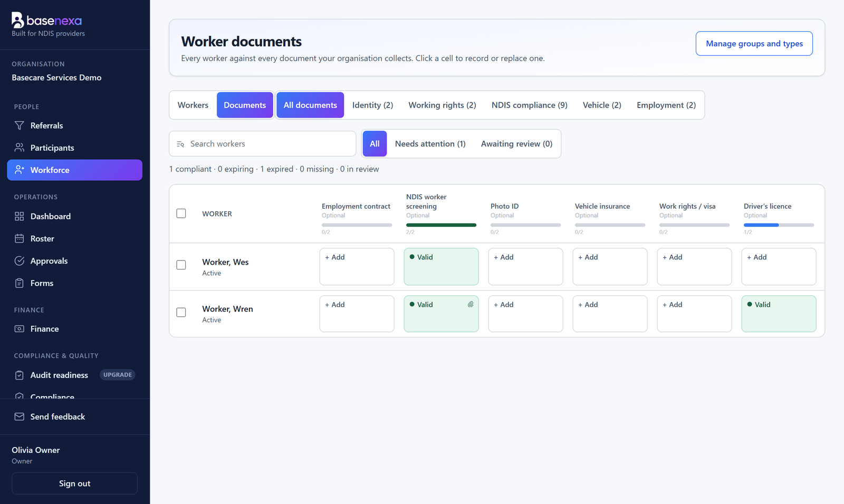
Task: Click Manage groups and types button
Action: (x=754, y=43)
